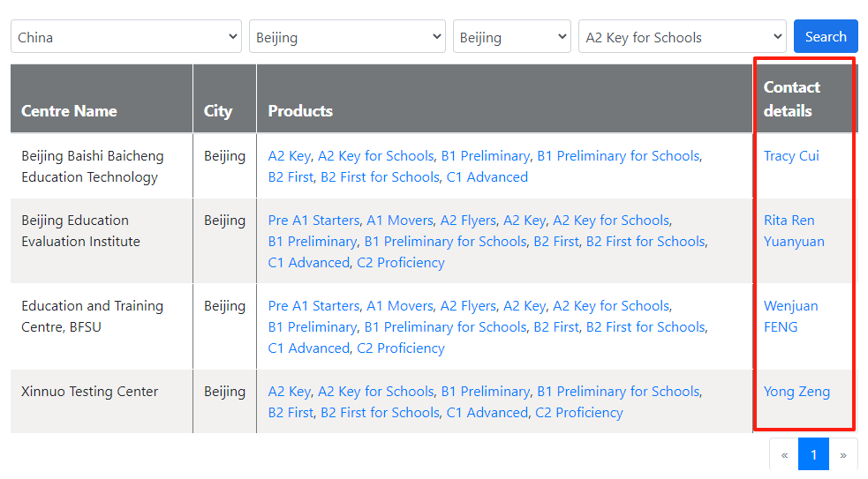Open the China country dropdown

(126, 36)
